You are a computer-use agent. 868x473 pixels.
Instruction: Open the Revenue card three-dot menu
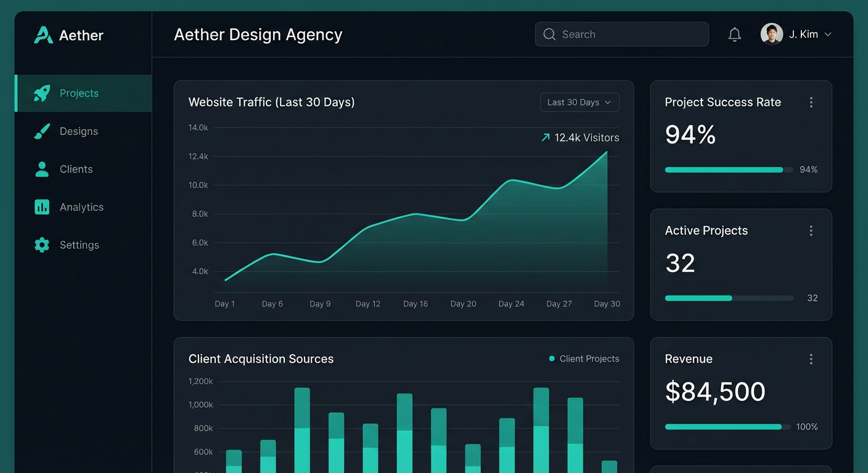click(x=811, y=359)
